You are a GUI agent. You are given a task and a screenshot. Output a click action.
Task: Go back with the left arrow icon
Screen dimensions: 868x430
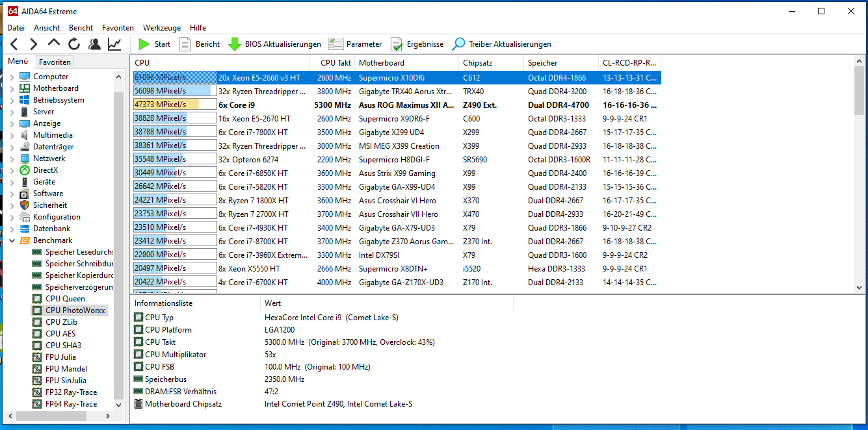[14, 44]
